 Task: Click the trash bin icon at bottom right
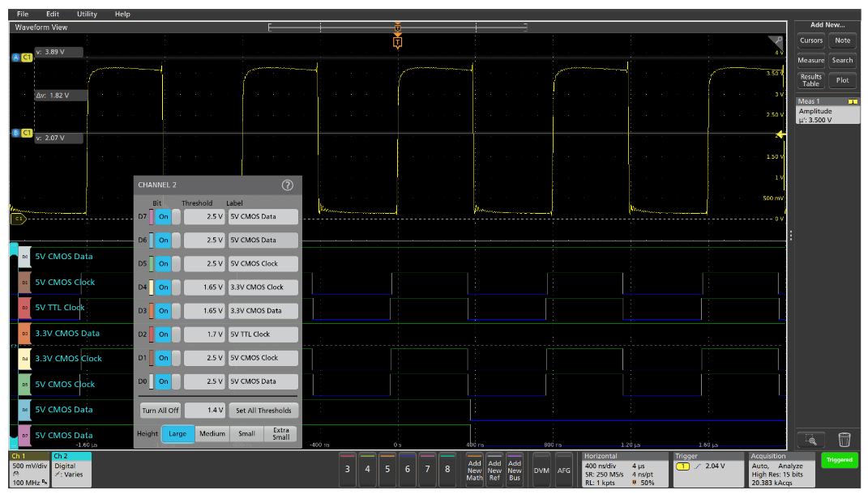click(x=844, y=439)
